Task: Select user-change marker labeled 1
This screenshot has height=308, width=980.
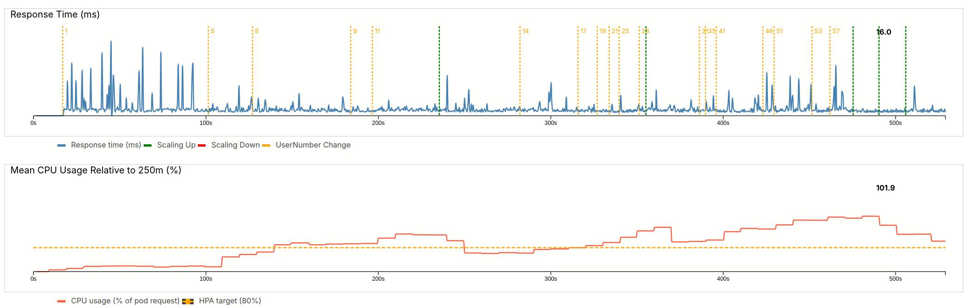Action: tap(66, 31)
